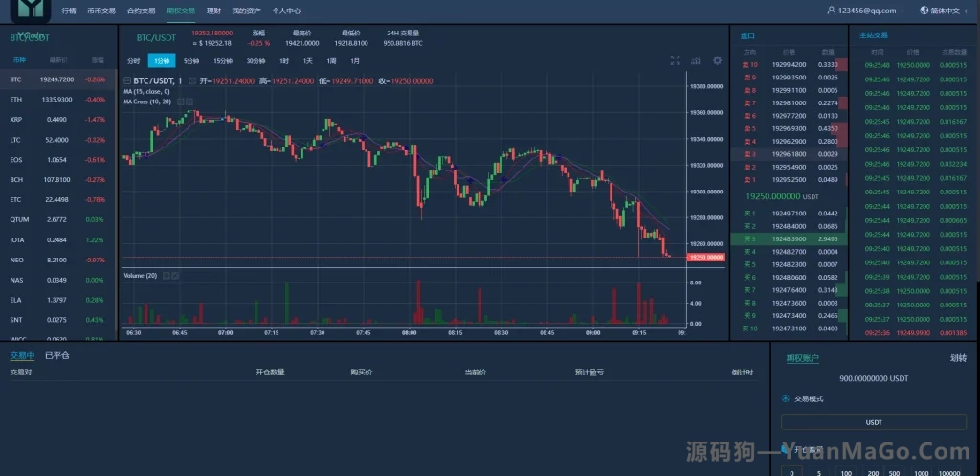Click sell order 卖 3 at 19296.1800

pyautogui.click(x=789, y=154)
